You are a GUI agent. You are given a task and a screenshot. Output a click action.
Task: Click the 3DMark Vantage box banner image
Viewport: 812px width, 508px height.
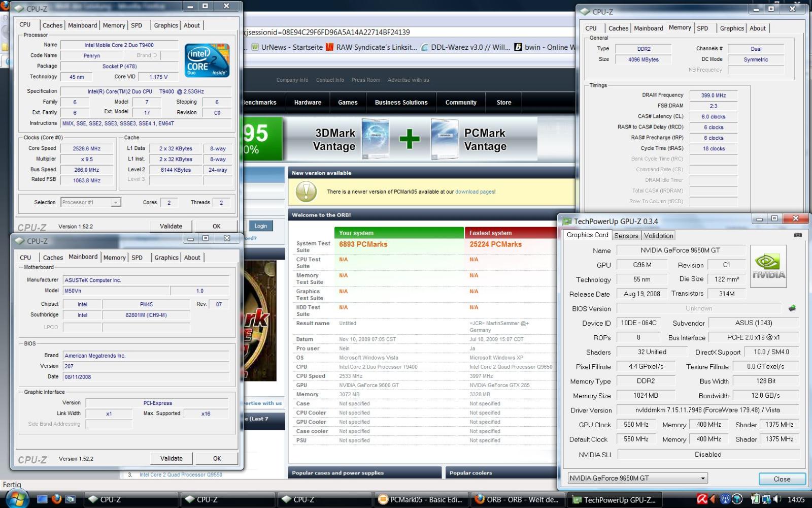coord(376,139)
